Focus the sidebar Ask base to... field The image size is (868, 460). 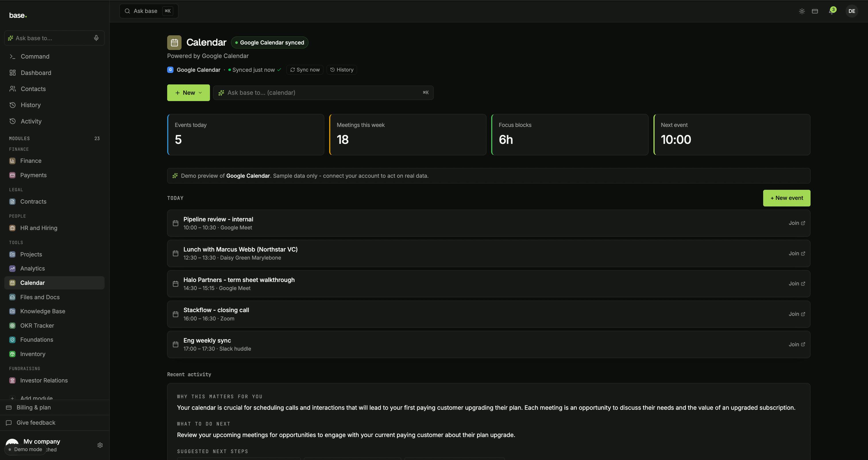(54, 38)
